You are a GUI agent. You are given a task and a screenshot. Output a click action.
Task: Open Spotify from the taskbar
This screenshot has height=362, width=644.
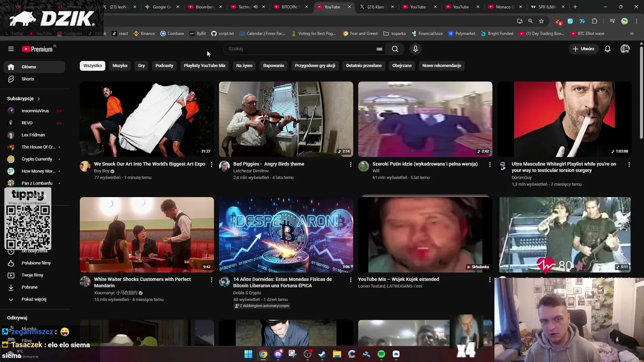381,354
